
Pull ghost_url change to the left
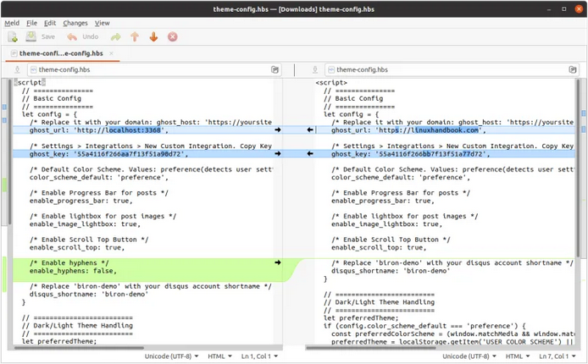point(310,130)
